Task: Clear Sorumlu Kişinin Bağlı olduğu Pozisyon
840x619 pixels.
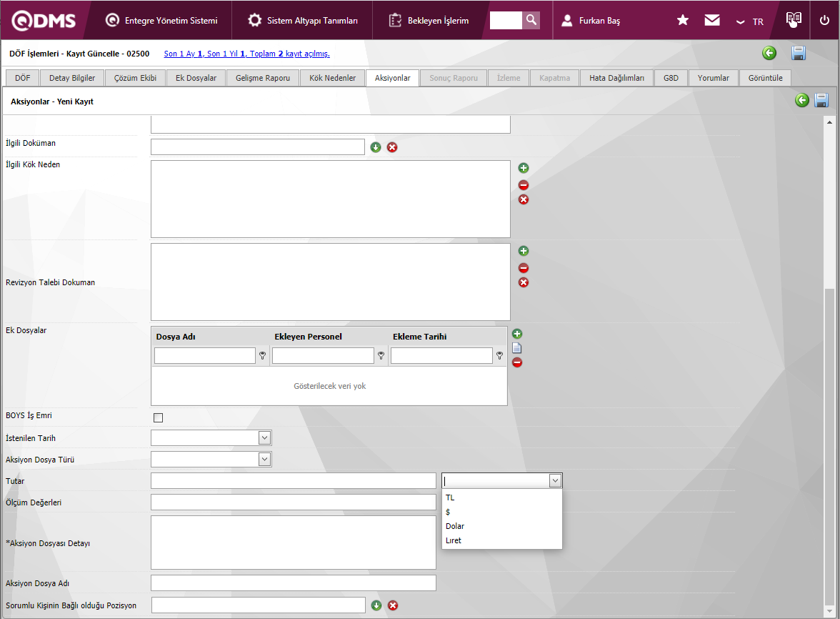Action: tap(393, 605)
